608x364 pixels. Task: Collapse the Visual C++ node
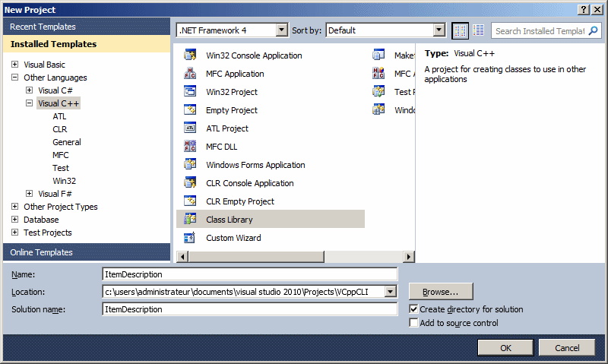point(29,103)
